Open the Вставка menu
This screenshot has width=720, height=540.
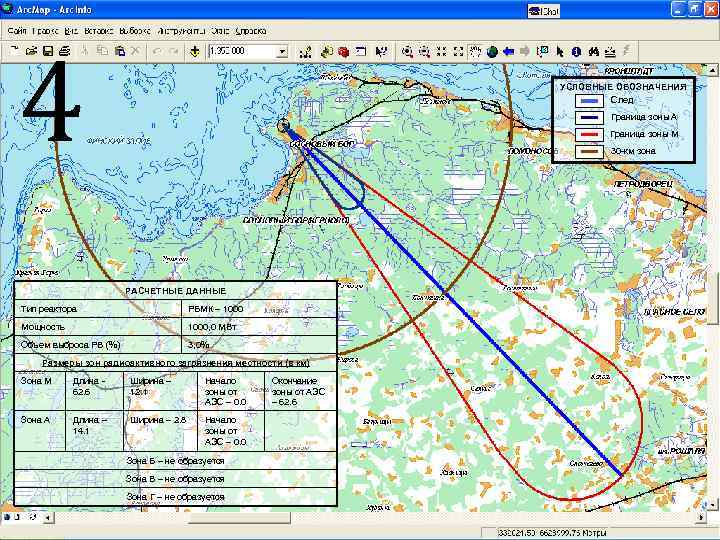98,31
